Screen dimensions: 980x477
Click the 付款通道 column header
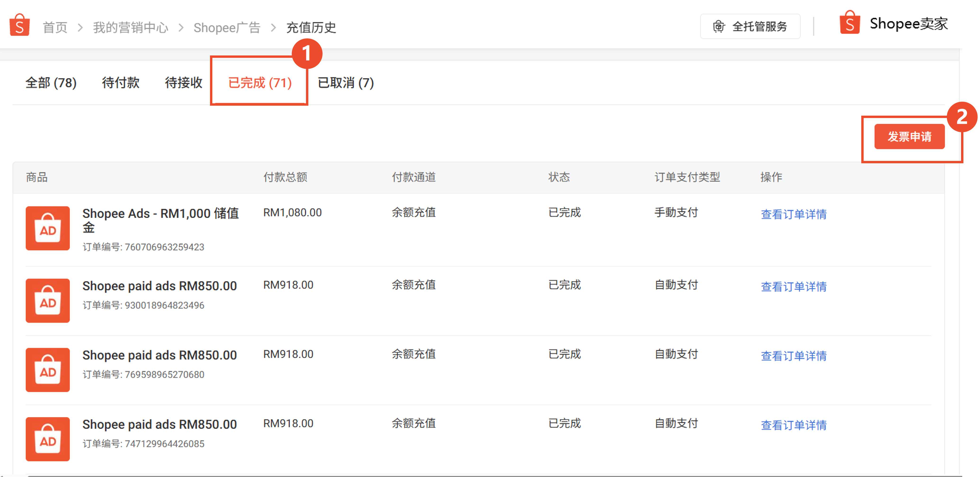pos(414,177)
